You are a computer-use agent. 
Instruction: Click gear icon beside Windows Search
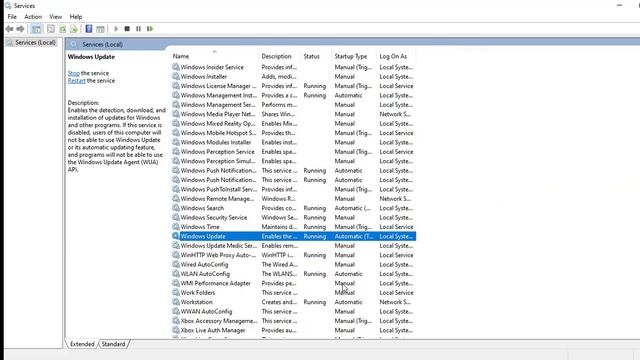pos(176,208)
